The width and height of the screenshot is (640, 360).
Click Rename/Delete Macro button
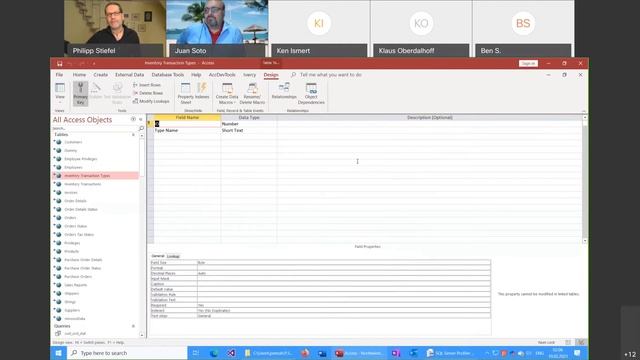[x=252, y=93]
